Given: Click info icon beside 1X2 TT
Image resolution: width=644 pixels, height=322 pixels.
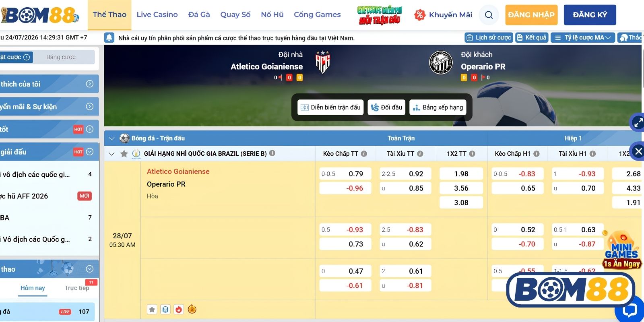Looking at the screenshot, I should pyautogui.click(x=472, y=153).
